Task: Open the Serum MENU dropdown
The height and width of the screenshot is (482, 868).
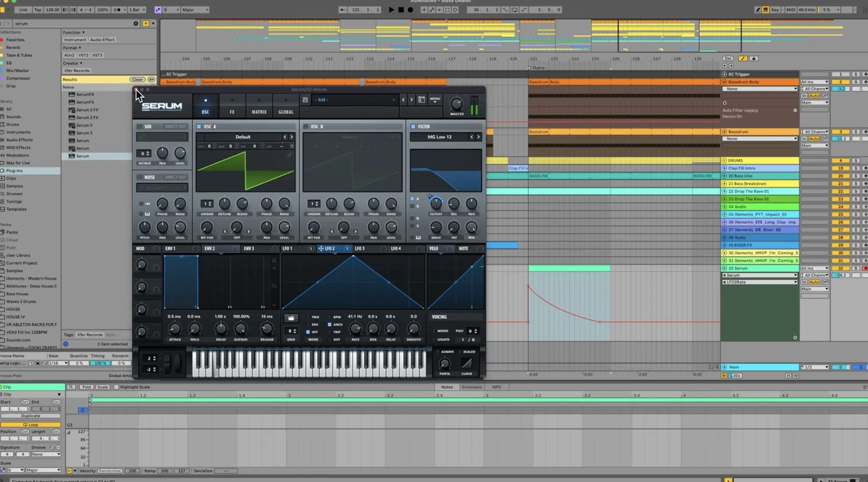Action: [435, 99]
